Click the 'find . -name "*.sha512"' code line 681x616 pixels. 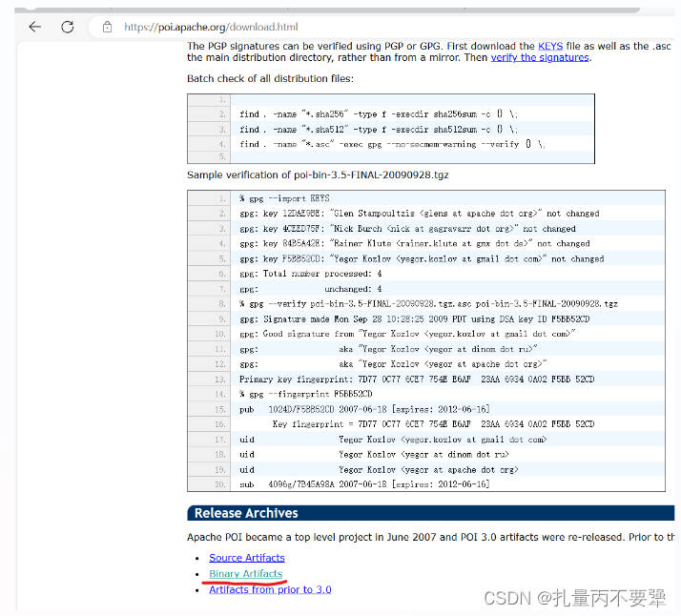[379, 130]
